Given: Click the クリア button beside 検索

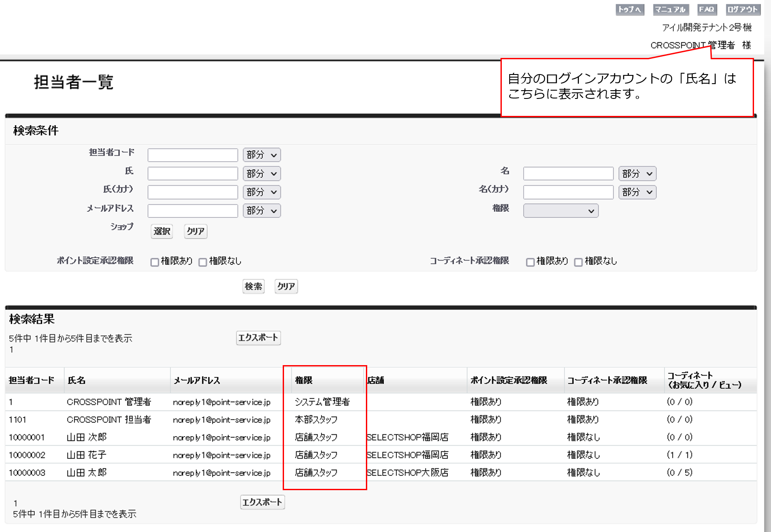Looking at the screenshot, I should (x=286, y=286).
